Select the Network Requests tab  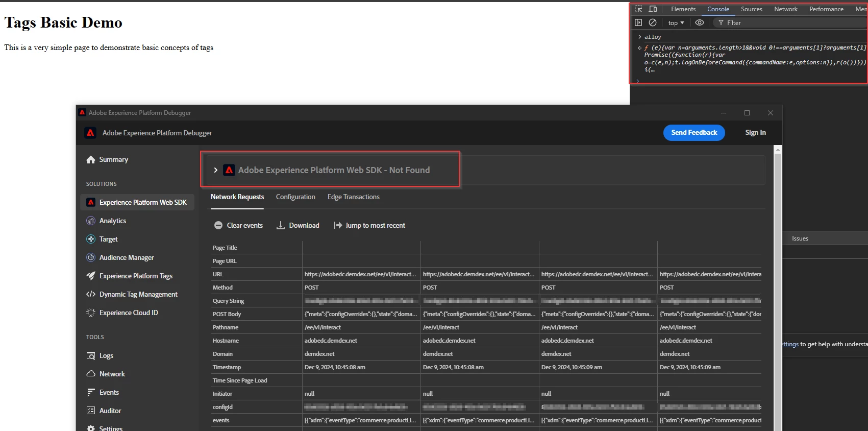[237, 197]
